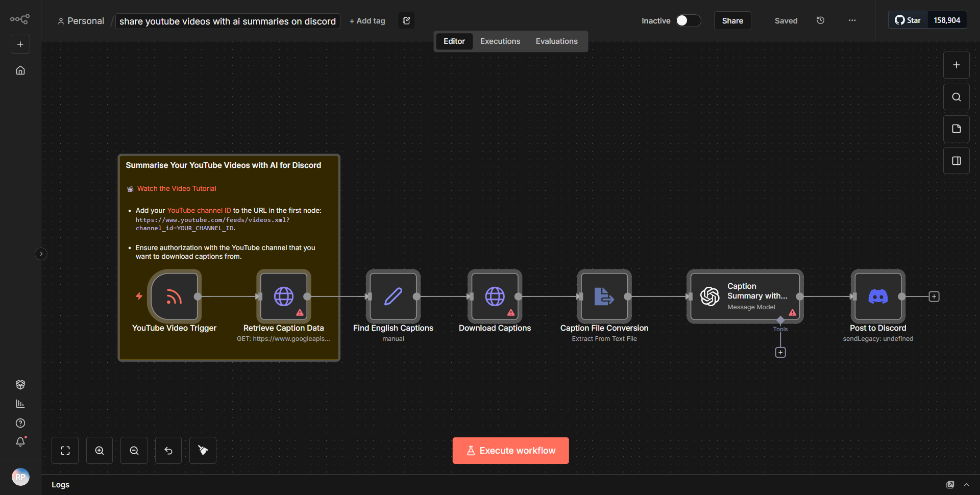This screenshot has width=980, height=495.
Task: Click the zoom out magnifier icon
Action: click(134, 451)
